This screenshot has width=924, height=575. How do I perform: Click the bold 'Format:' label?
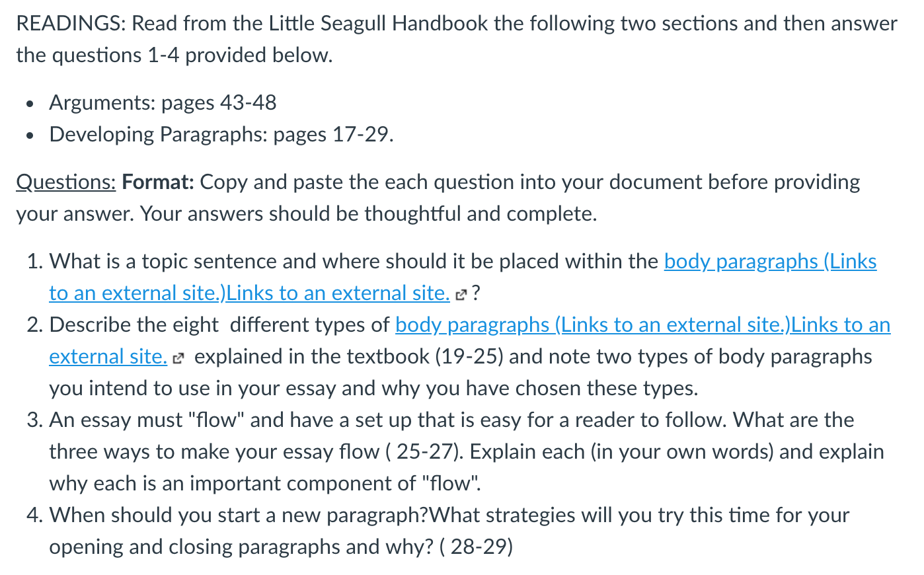click(x=158, y=182)
